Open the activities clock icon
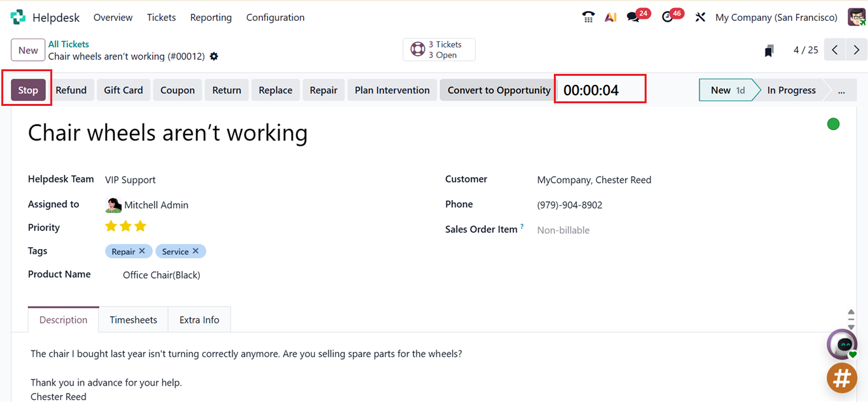 tap(667, 18)
